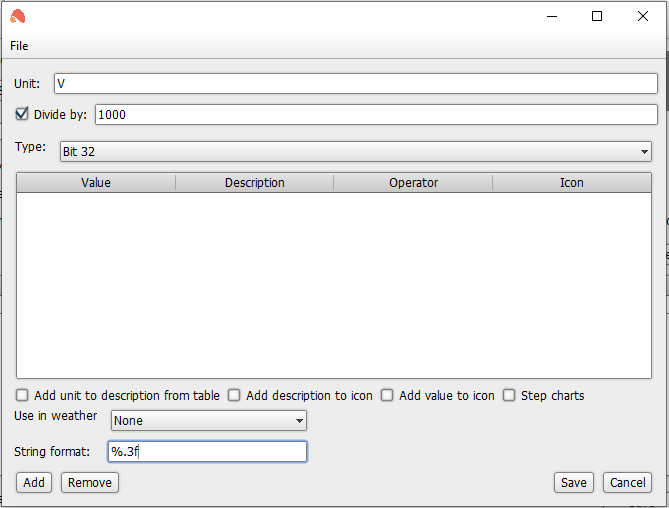The height and width of the screenshot is (508, 669).
Task: Enable Add description to icon checkbox
Action: point(234,395)
